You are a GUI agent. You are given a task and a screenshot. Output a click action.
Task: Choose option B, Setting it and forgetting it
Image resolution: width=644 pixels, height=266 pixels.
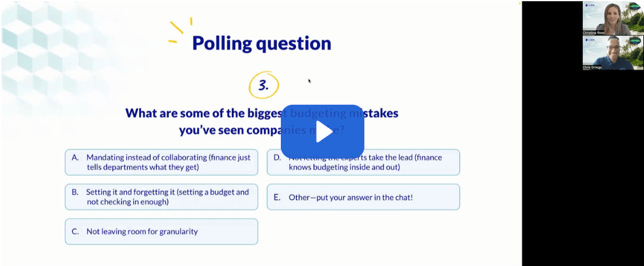pyautogui.click(x=161, y=197)
